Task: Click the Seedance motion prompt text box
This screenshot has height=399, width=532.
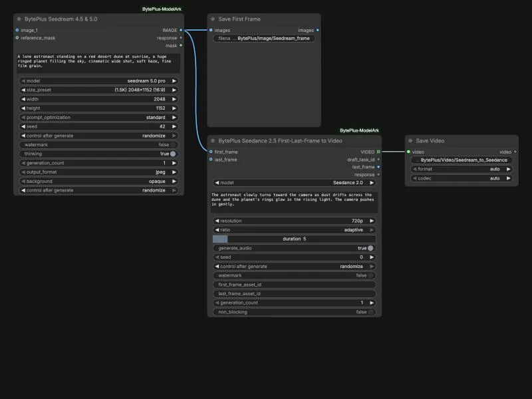Action: coord(295,202)
